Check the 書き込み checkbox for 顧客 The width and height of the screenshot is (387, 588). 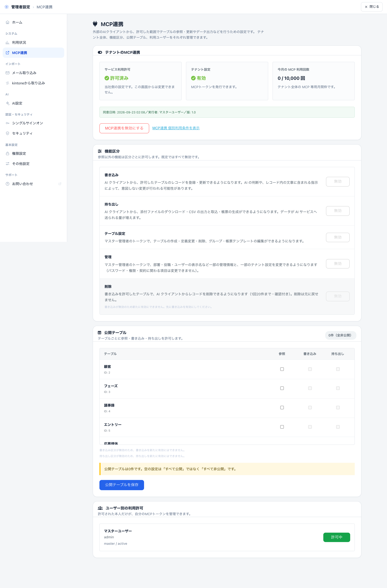[x=310, y=369]
